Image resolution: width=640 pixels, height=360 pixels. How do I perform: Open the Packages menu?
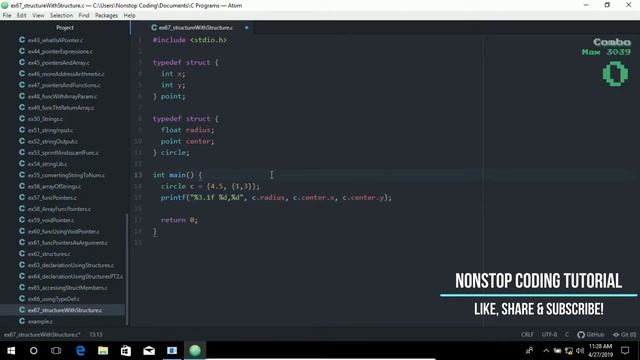point(106,16)
